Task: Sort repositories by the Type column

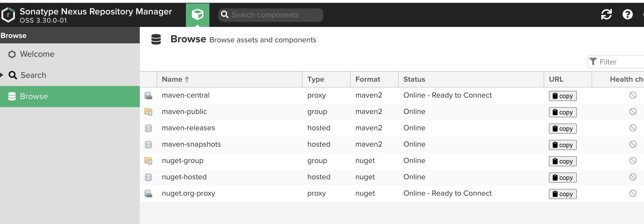Action: tap(326, 79)
